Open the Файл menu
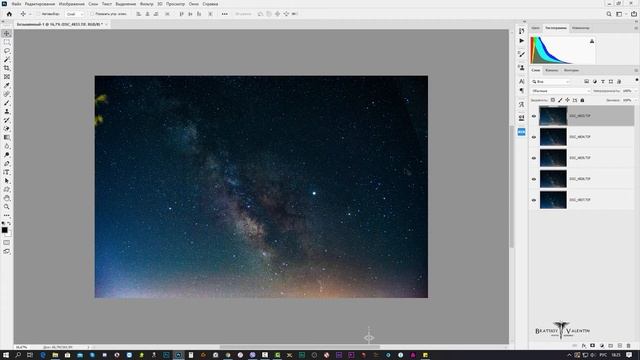Viewport: 640px width, 360px height. (16, 4)
